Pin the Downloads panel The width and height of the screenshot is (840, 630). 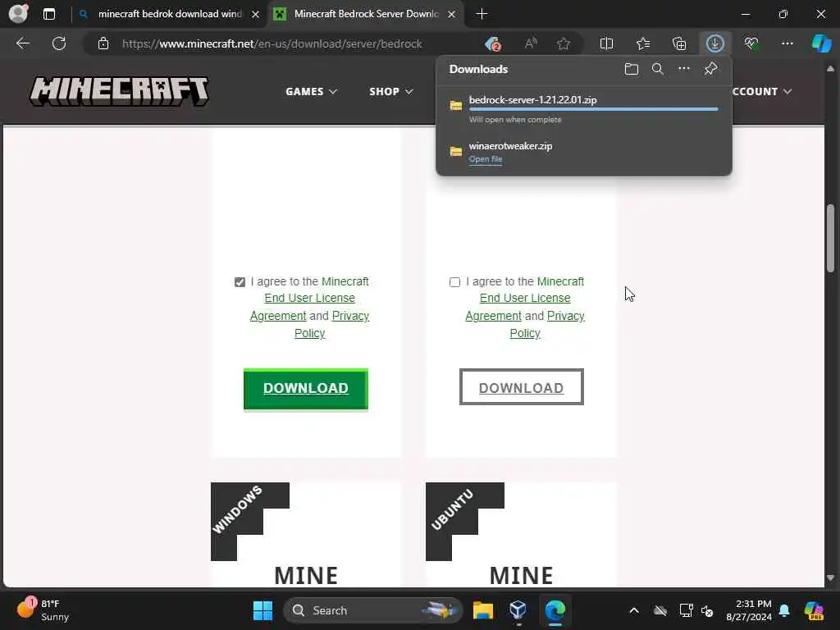coord(710,69)
